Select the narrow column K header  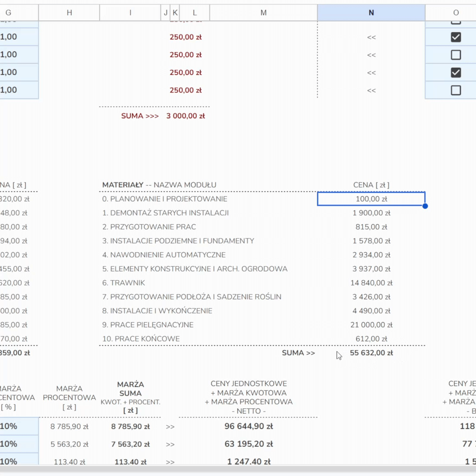click(x=175, y=13)
